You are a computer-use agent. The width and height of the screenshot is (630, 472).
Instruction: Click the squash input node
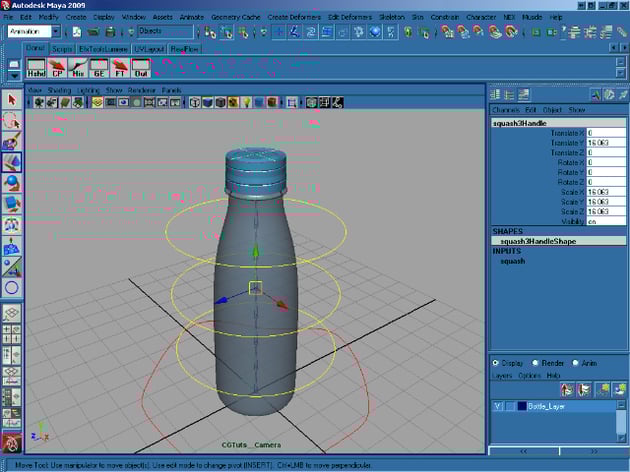click(x=513, y=261)
